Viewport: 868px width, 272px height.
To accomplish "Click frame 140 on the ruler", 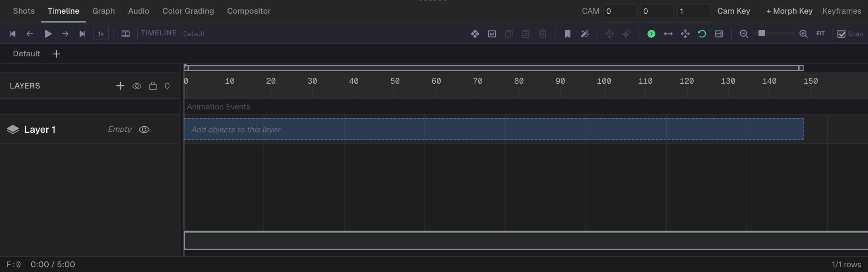I will [769, 81].
